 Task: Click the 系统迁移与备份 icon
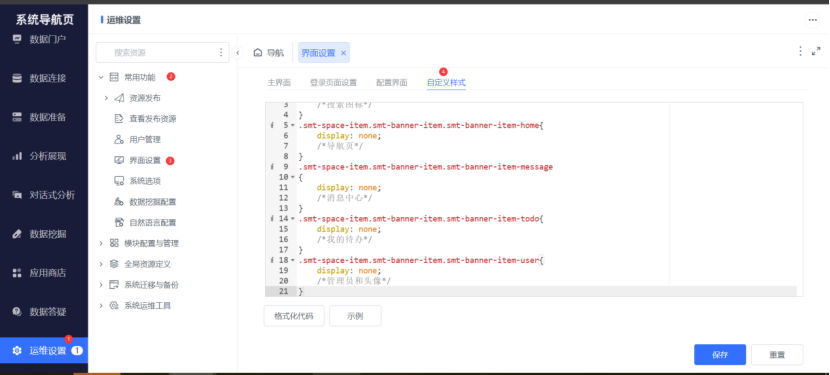[x=114, y=284]
